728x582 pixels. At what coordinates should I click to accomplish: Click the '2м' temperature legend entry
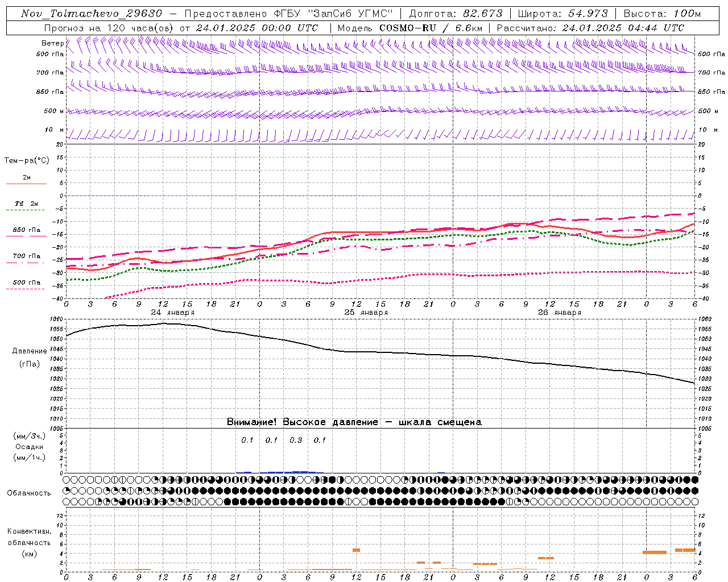click(x=27, y=178)
